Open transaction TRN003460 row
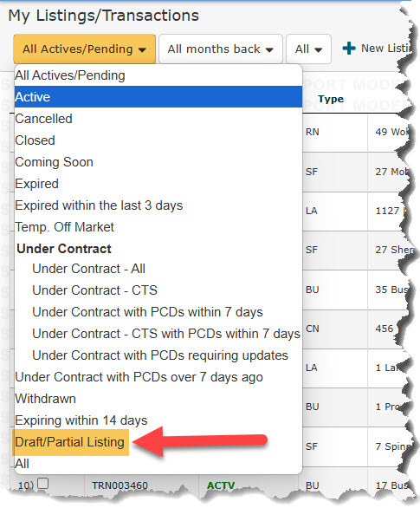The height and width of the screenshot is (508, 420). 120,485
